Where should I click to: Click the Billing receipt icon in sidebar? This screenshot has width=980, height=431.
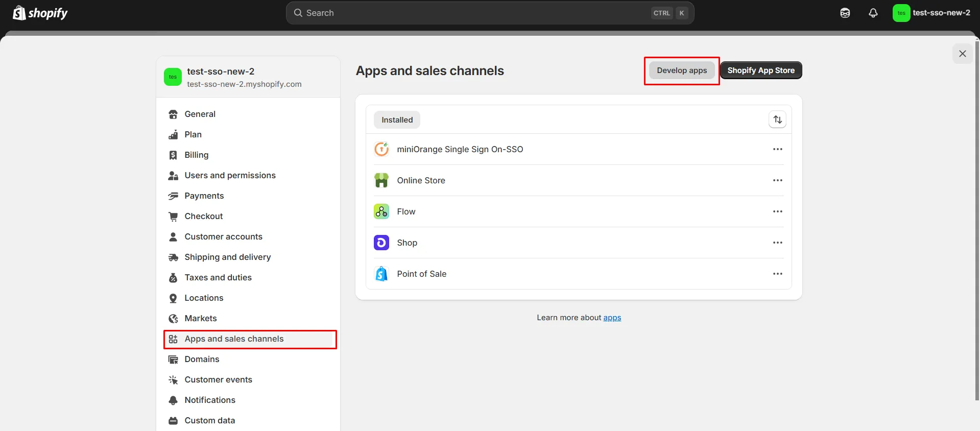tap(173, 155)
